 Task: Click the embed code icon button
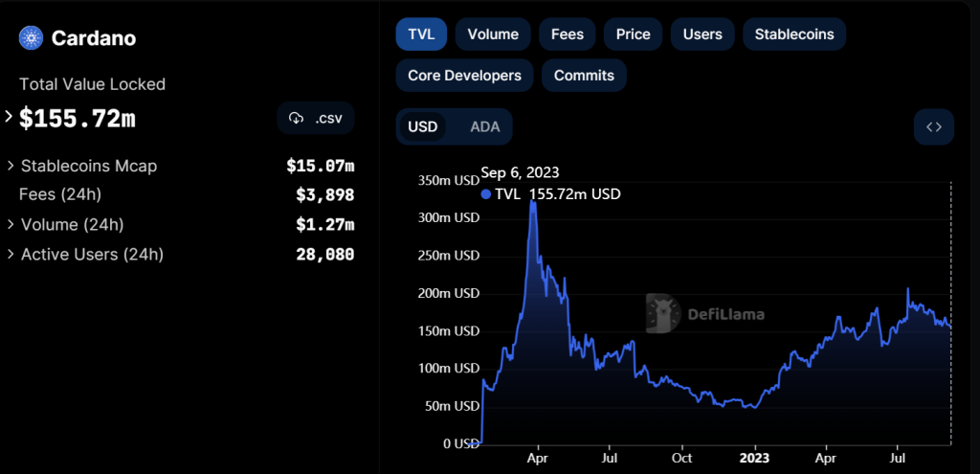[934, 127]
